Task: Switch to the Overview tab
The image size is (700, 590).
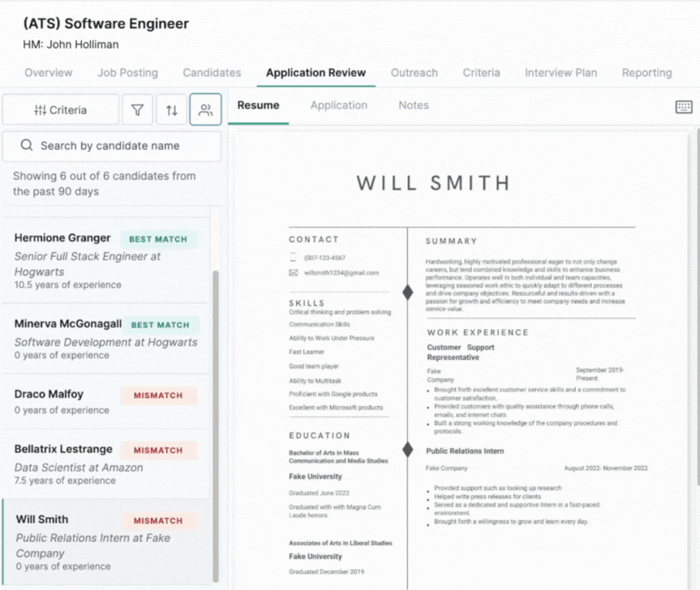Action: click(x=48, y=73)
